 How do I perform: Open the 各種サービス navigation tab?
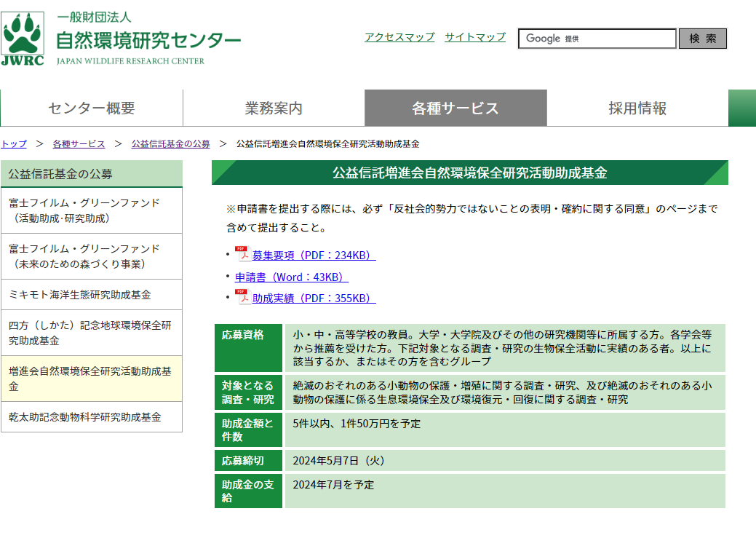(x=455, y=107)
